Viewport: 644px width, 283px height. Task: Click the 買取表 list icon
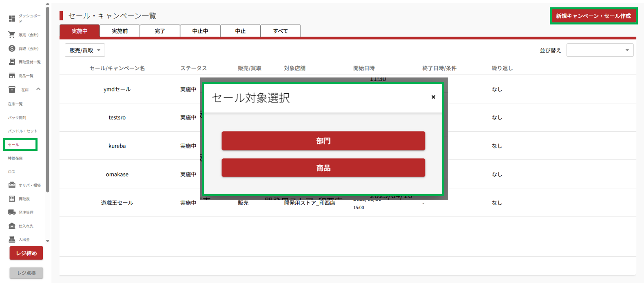(x=12, y=199)
